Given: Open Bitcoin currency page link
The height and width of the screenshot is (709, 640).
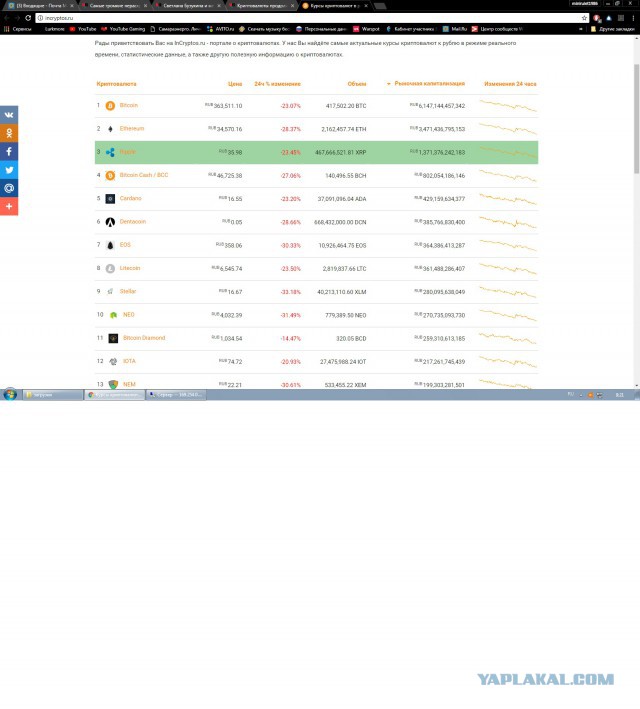Looking at the screenshot, I should (129, 105).
